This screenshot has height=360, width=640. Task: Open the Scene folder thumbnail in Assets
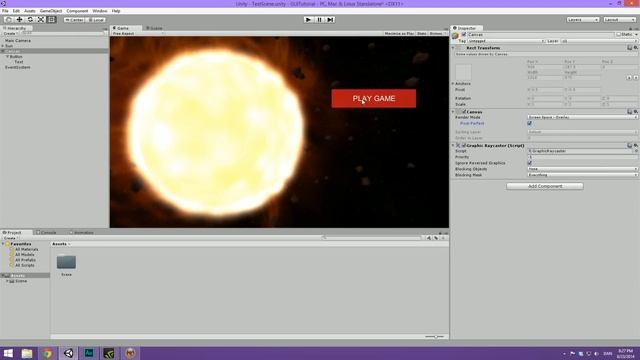[66, 262]
